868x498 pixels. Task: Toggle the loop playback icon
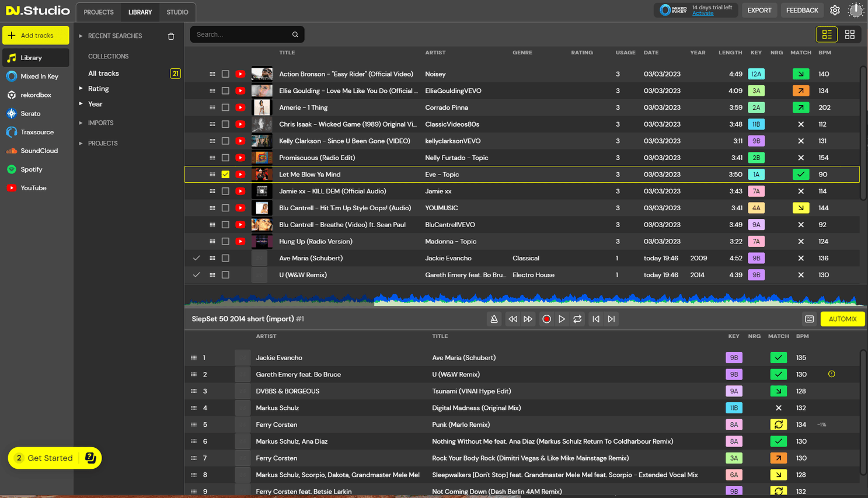click(577, 319)
